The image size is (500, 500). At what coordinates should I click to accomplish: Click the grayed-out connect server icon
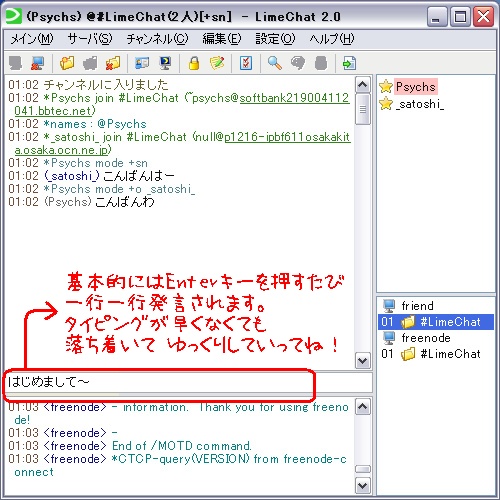tap(15, 63)
